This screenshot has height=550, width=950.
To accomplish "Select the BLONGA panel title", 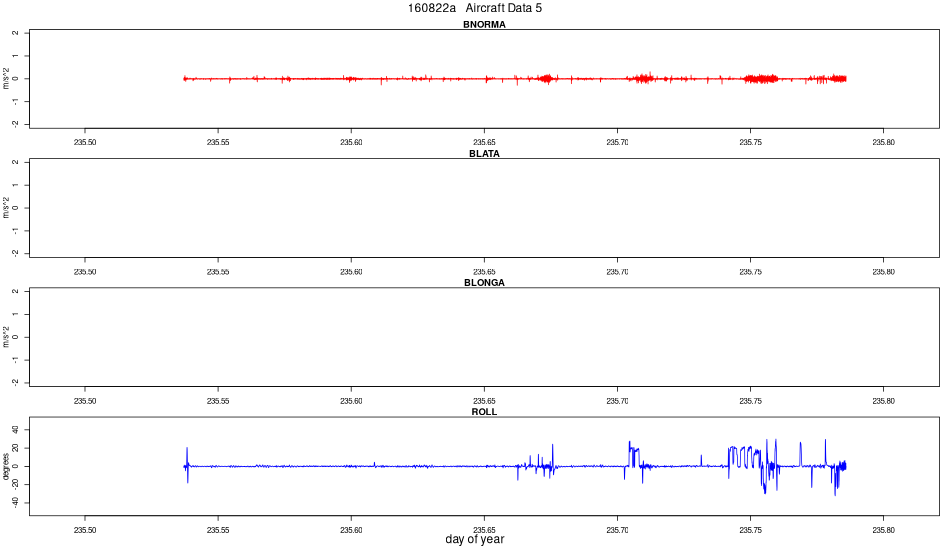I will click(x=484, y=282).
